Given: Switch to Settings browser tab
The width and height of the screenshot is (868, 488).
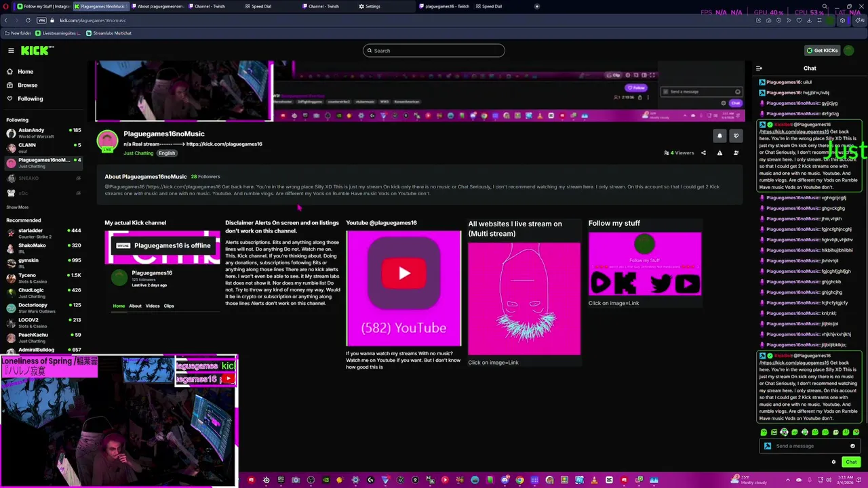Looking at the screenshot, I should [369, 6].
